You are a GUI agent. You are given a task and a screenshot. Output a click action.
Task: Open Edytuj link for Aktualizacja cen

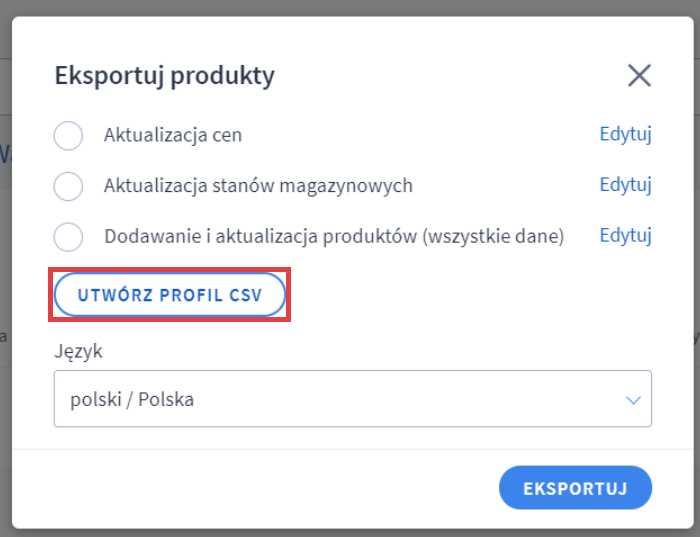(625, 134)
